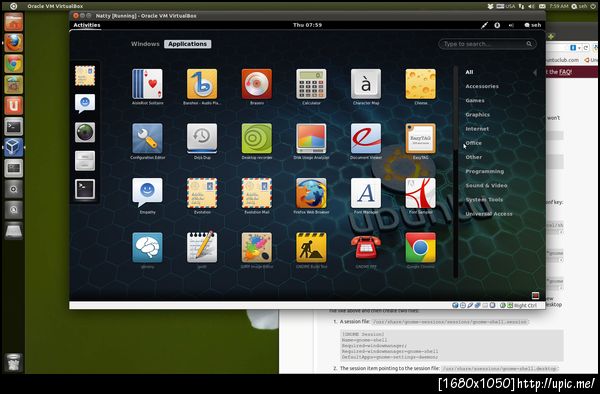Viewport: 600px width, 394px height.
Task: Open Terminal in the Unity launcher
Action: point(13,127)
